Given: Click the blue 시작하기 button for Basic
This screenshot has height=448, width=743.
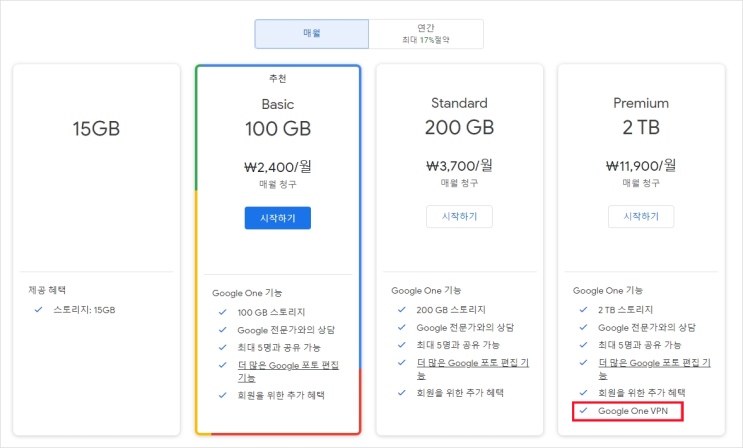Looking at the screenshot, I should [x=278, y=218].
